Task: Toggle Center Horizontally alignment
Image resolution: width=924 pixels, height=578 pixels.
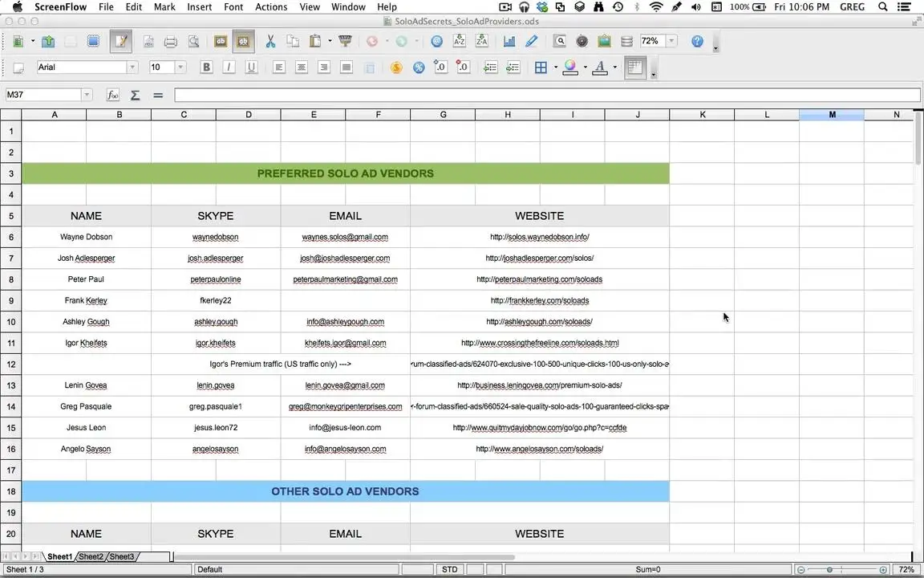Action: tap(301, 67)
